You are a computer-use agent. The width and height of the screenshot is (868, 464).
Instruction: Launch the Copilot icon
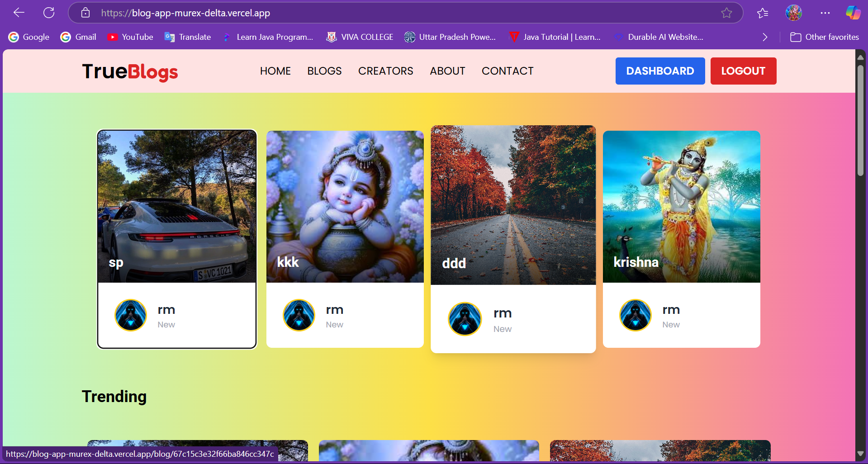click(x=853, y=13)
